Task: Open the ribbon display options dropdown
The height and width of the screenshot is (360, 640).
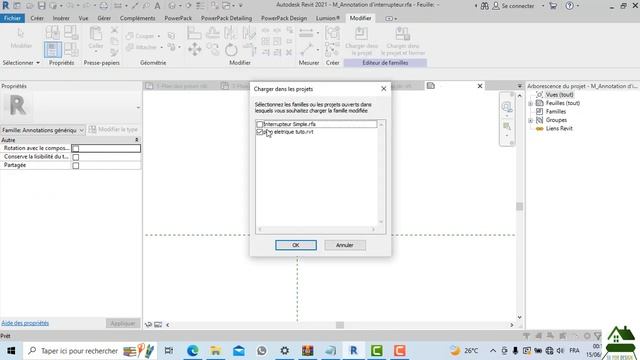Action: [391, 18]
